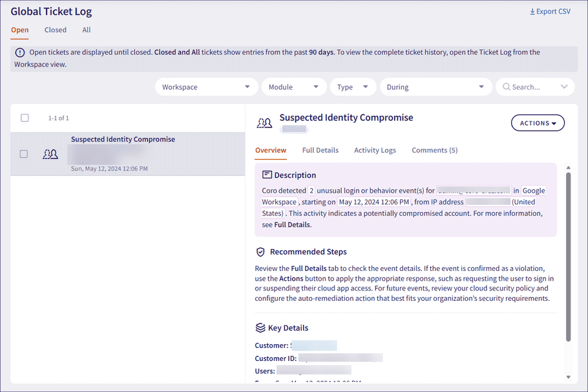Image resolution: width=588 pixels, height=392 pixels.
Task: Open the ACTIONS button menu
Action: (538, 123)
